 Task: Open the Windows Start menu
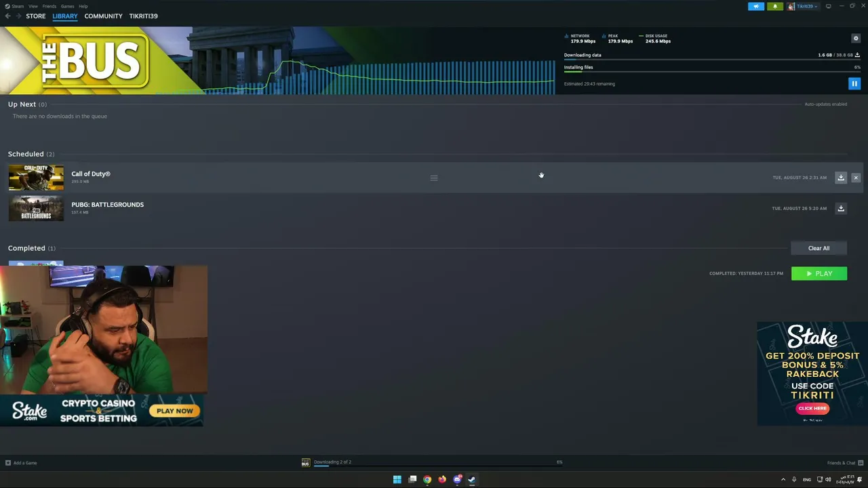[x=397, y=480]
